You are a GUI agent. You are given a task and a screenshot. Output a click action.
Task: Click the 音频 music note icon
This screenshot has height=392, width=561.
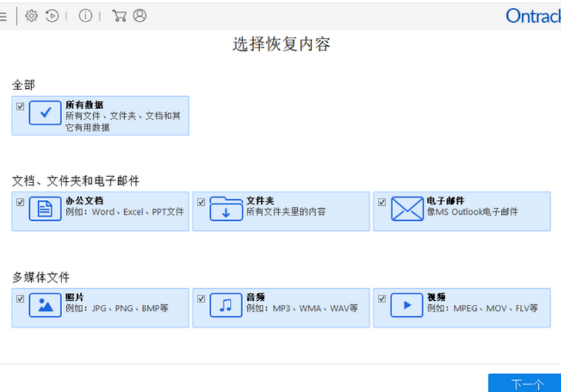pyautogui.click(x=226, y=305)
